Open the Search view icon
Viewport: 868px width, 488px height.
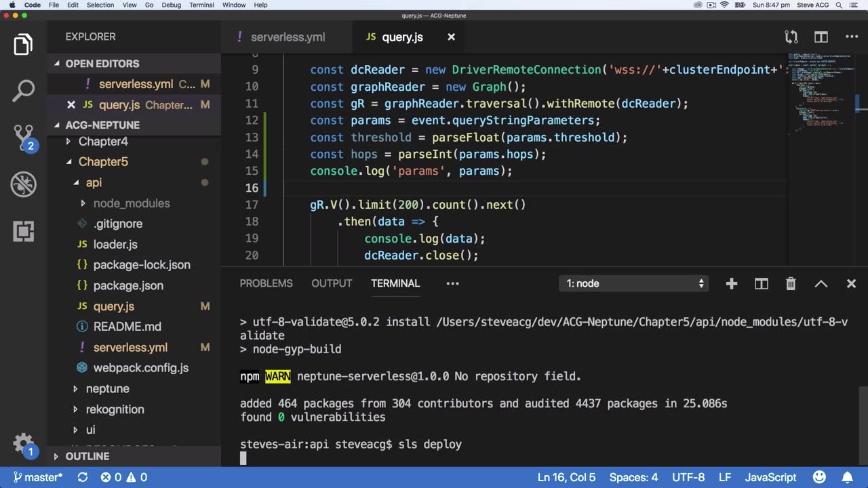[x=23, y=91]
